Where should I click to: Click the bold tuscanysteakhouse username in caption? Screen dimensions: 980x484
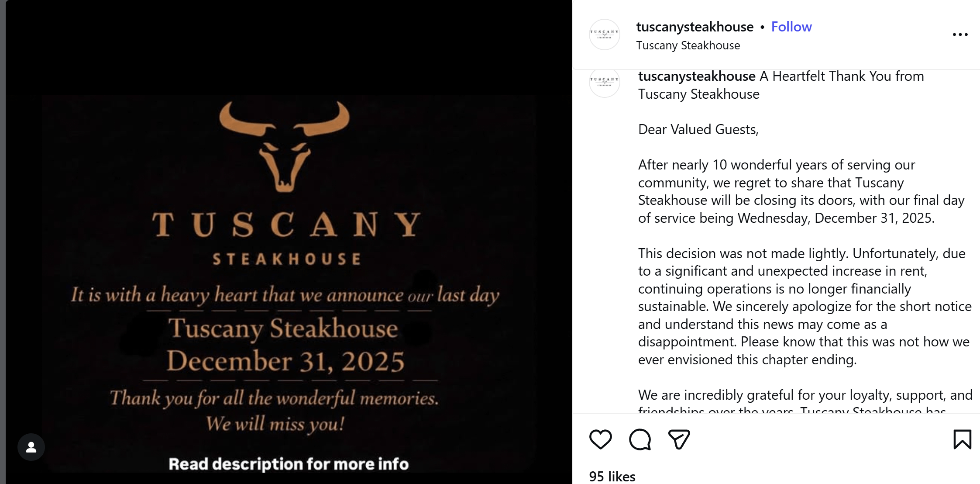[x=696, y=76]
